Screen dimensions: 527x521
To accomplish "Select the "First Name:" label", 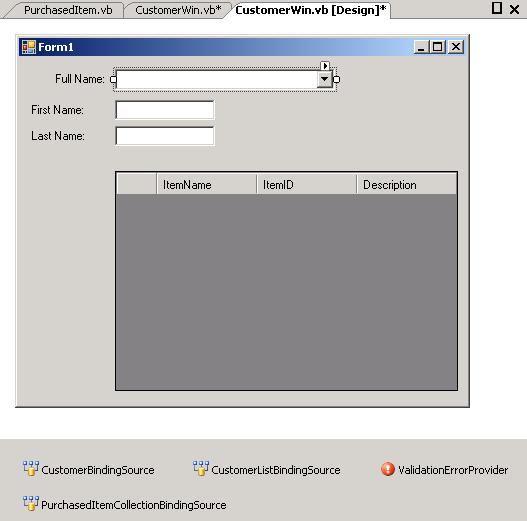I will (x=57, y=110).
